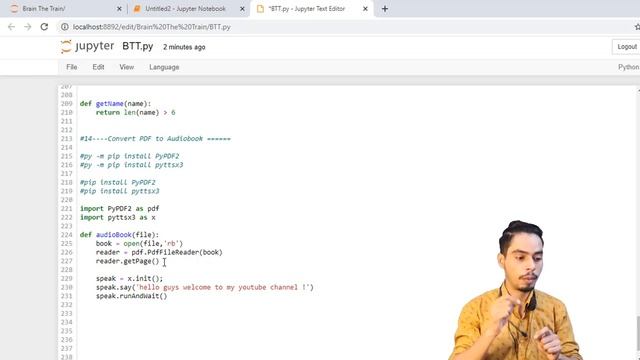Close the Untitled2 Jupyter Notebook tab
The width and height of the screenshot is (640, 360).
242,9
